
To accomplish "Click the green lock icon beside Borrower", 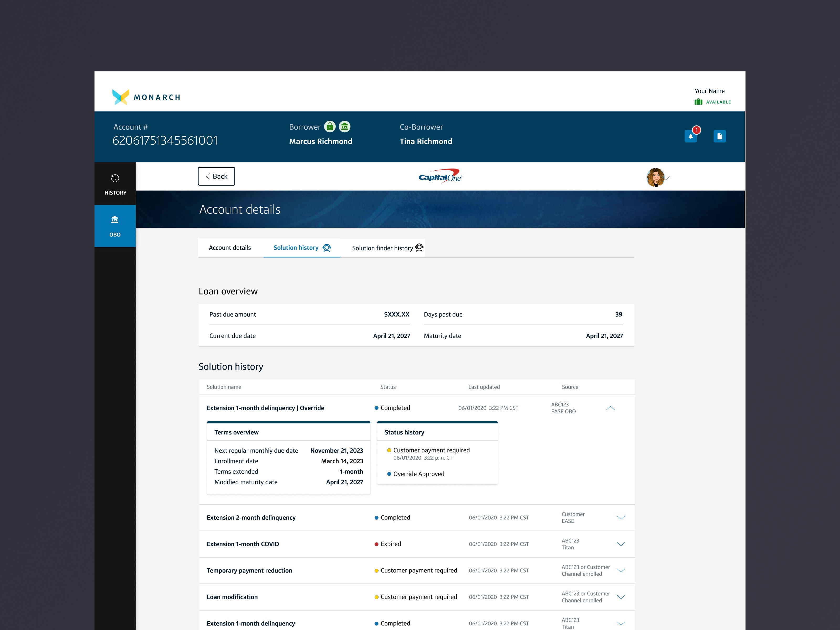I will (x=330, y=127).
